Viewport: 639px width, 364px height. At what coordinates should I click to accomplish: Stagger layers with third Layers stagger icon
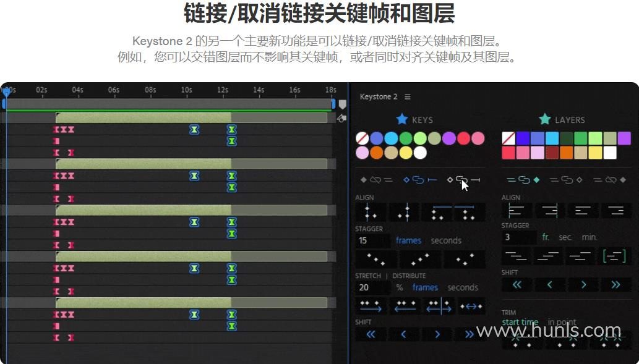click(580, 256)
